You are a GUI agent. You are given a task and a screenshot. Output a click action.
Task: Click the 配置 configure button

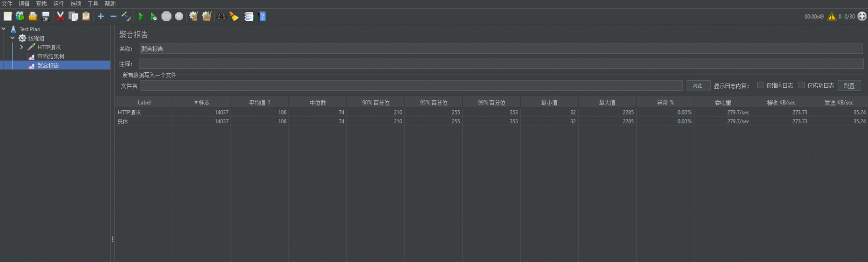[849, 86]
